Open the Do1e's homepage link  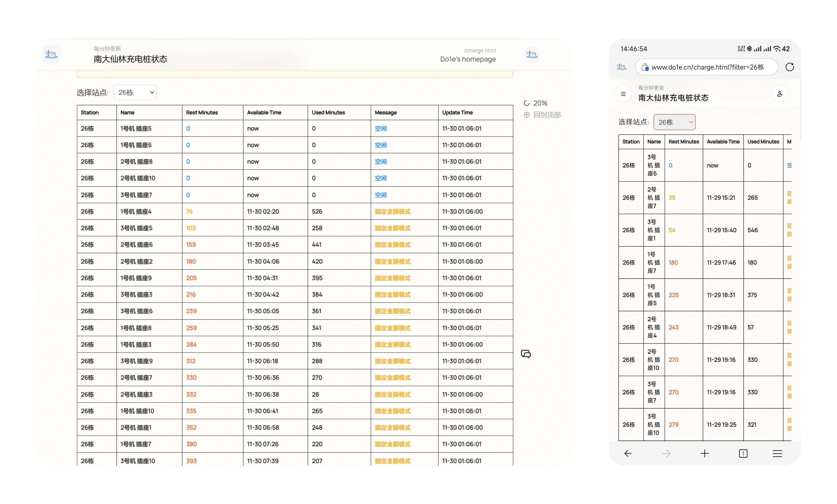[468, 59]
